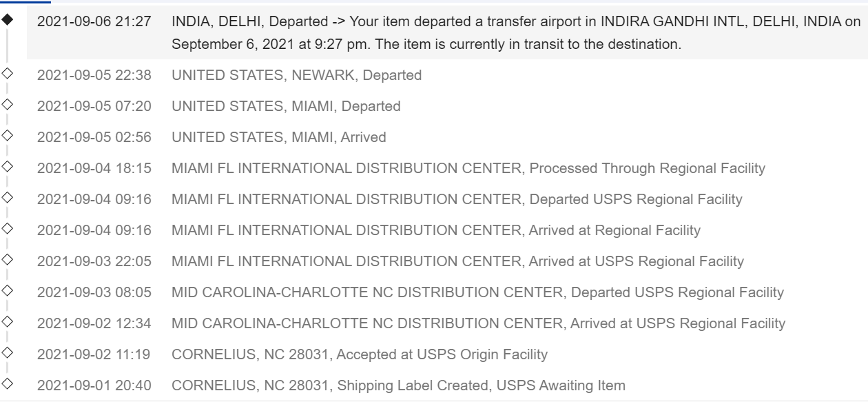Click the diamond marker for Accepted at USPS Origin Facility

[8, 352]
